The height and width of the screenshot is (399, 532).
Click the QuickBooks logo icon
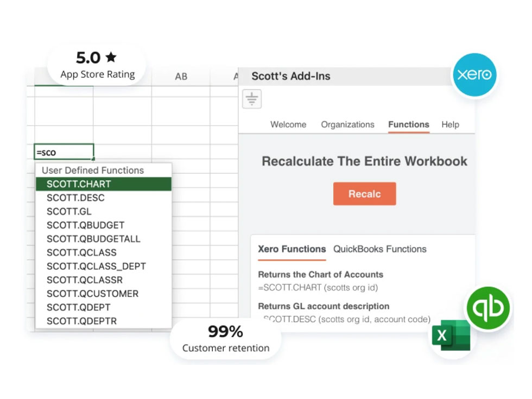pos(489,308)
